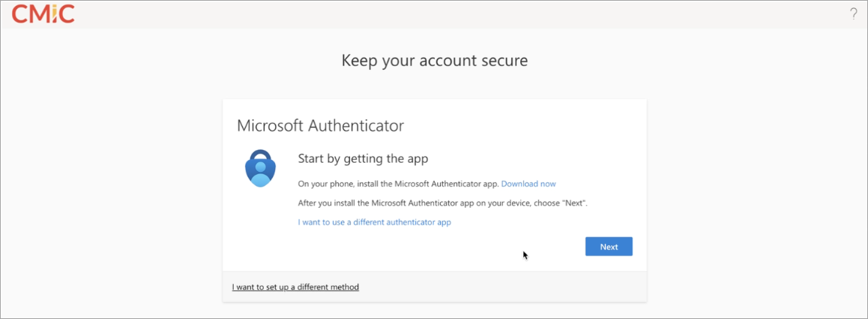The width and height of the screenshot is (868, 319).
Task: Open the help question mark icon
Action: point(854,14)
